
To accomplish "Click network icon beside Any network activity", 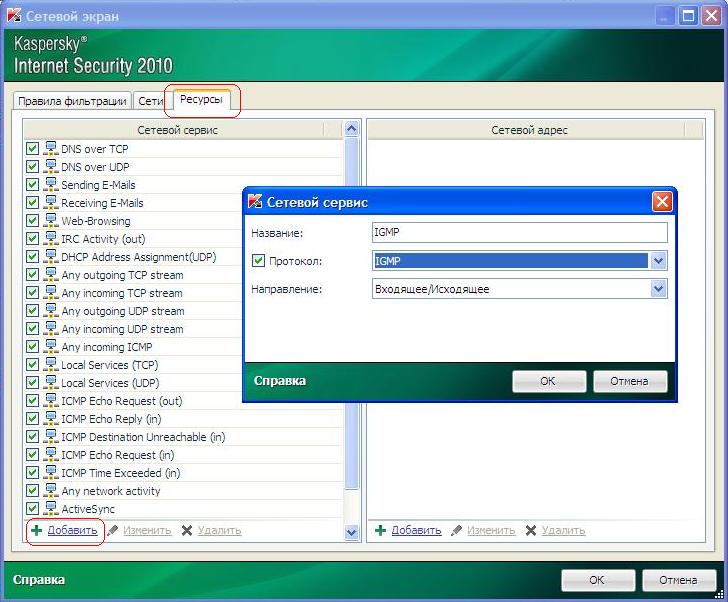I will point(51,491).
